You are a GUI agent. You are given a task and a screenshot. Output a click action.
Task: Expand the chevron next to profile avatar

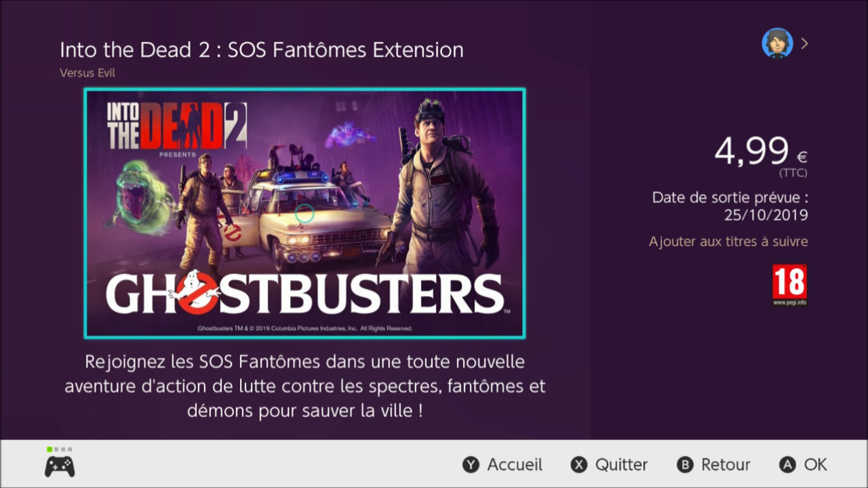(804, 43)
